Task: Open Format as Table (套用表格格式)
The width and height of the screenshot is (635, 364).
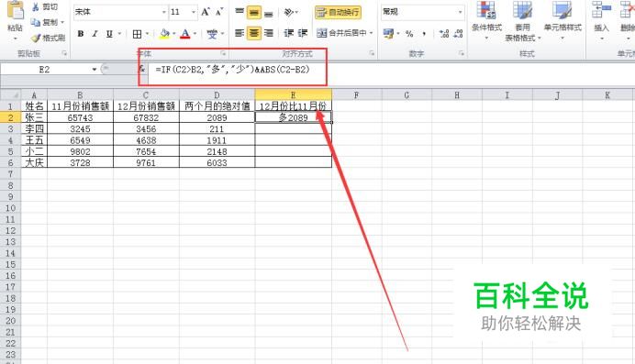Action: 522,21
